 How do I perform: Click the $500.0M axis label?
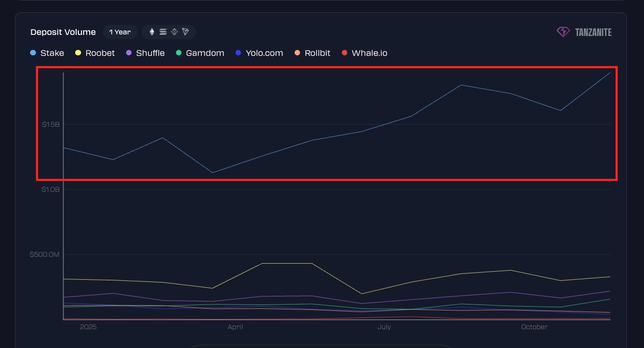pos(45,254)
